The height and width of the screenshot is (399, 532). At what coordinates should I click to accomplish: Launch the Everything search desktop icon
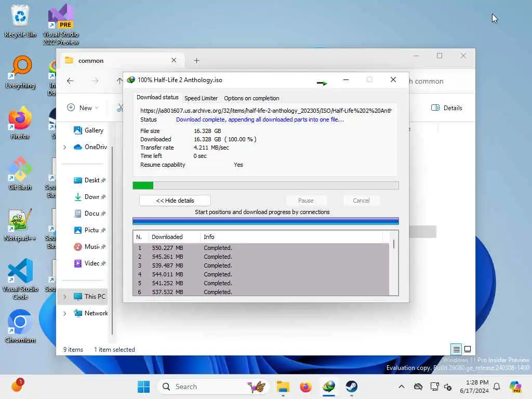pos(20,72)
